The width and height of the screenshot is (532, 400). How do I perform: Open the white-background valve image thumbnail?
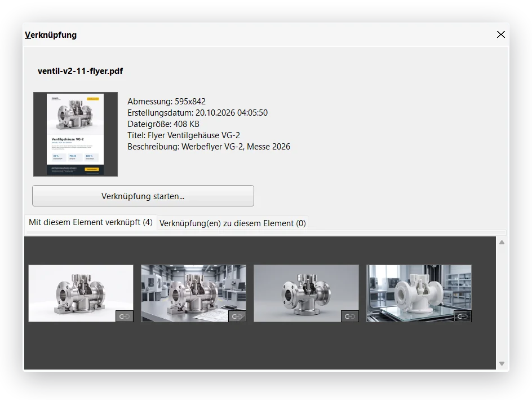tap(81, 293)
